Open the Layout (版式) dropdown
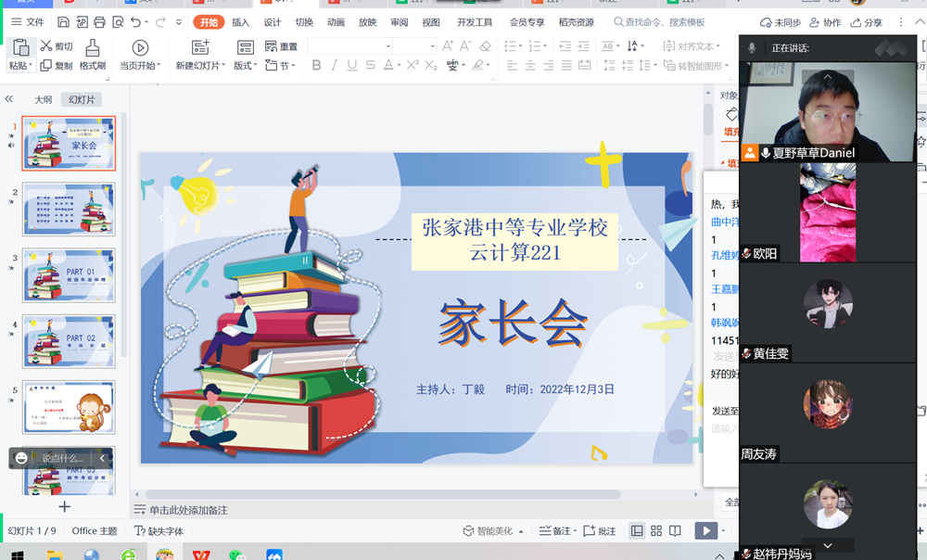Image resolution: width=927 pixels, height=560 pixels. [x=245, y=66]
